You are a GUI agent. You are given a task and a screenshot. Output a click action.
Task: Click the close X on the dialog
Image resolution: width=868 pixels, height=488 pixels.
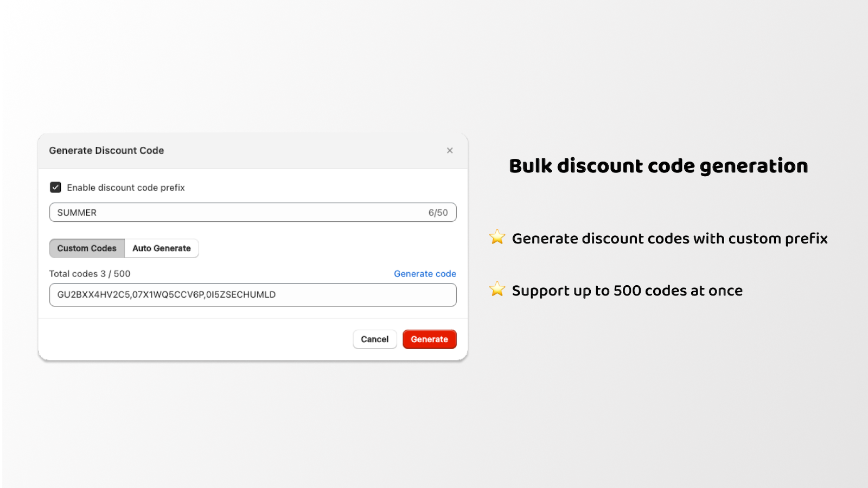pos(450,150)
